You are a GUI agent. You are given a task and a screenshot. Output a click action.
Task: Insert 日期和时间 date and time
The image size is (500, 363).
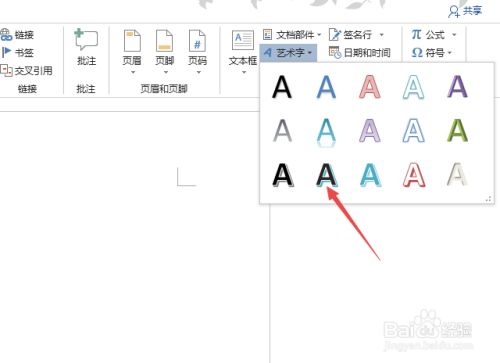coord(360,52)
